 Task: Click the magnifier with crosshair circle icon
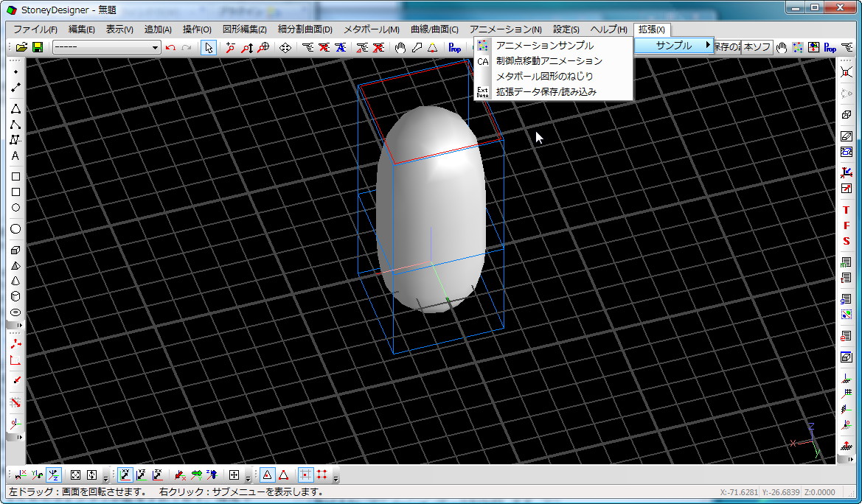point(263,48)
